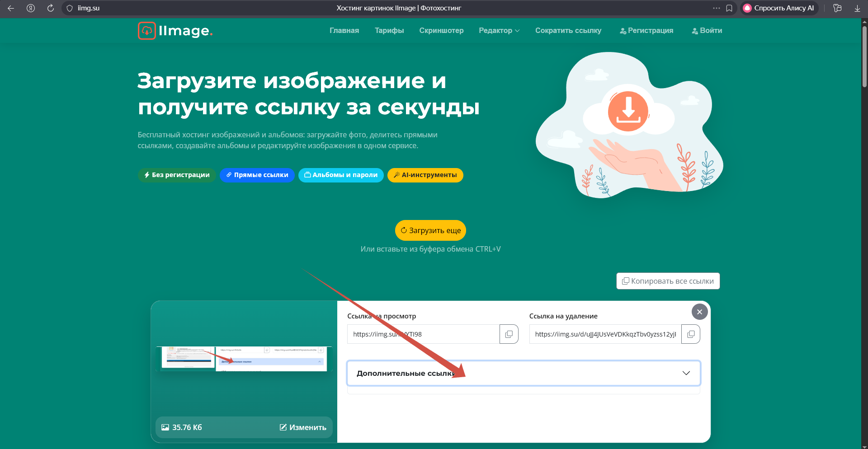Click the IImage logo
Image resolution: width=868 pixels, height=449 pixels.
pyautogui.click(x=175, y=31)
